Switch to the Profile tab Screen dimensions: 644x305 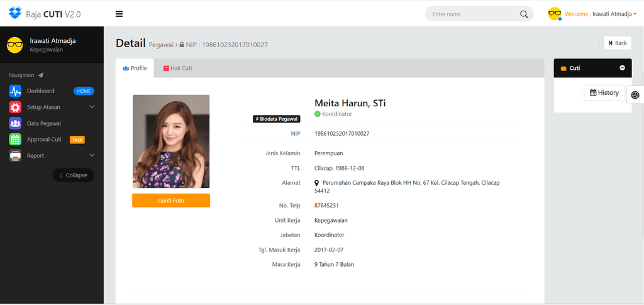[x=135, y=68]
